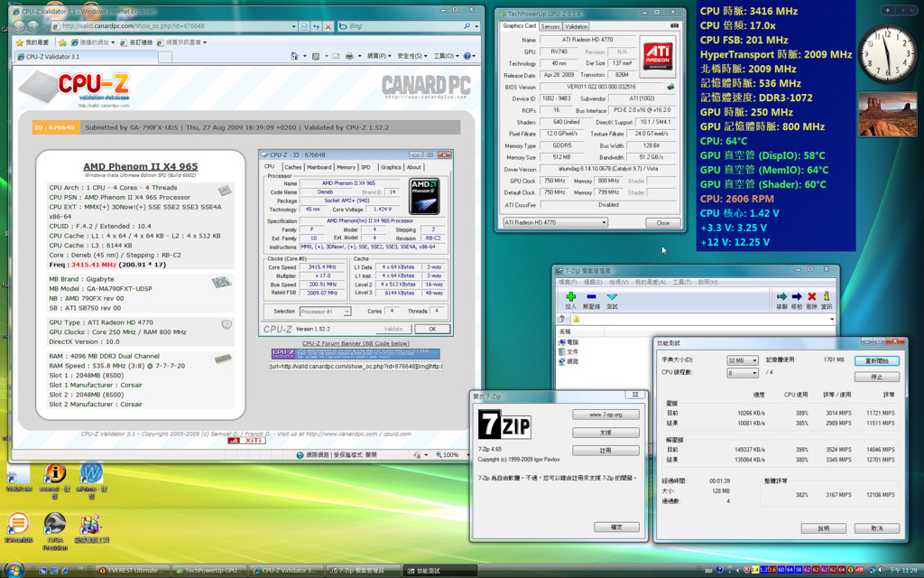This screenshot has width=924, height=578.
Task: Click the GPU-Z screenshot camera icon
Action: [674, 26]
